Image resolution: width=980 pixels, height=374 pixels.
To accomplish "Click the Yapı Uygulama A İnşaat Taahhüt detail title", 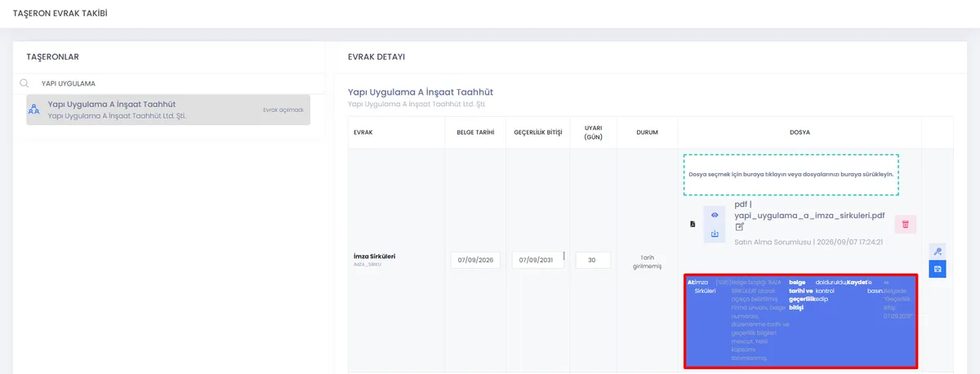I will [x=421, y=92].
